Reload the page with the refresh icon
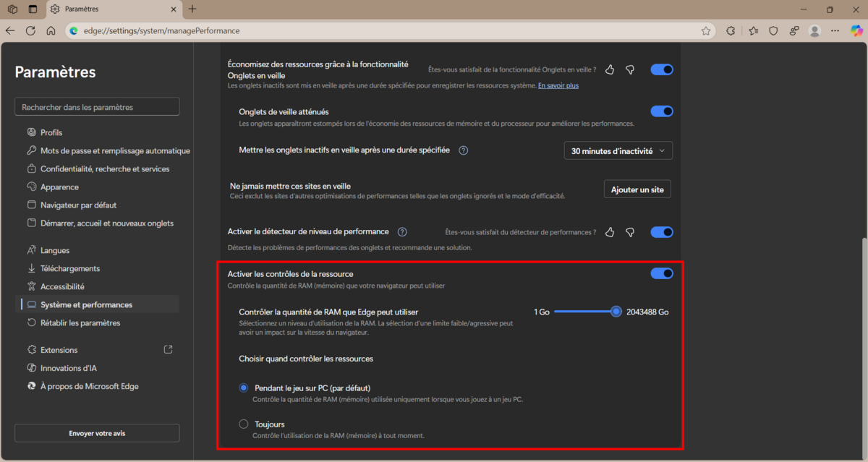The image size is (868, 462). (x=30, y=31)
